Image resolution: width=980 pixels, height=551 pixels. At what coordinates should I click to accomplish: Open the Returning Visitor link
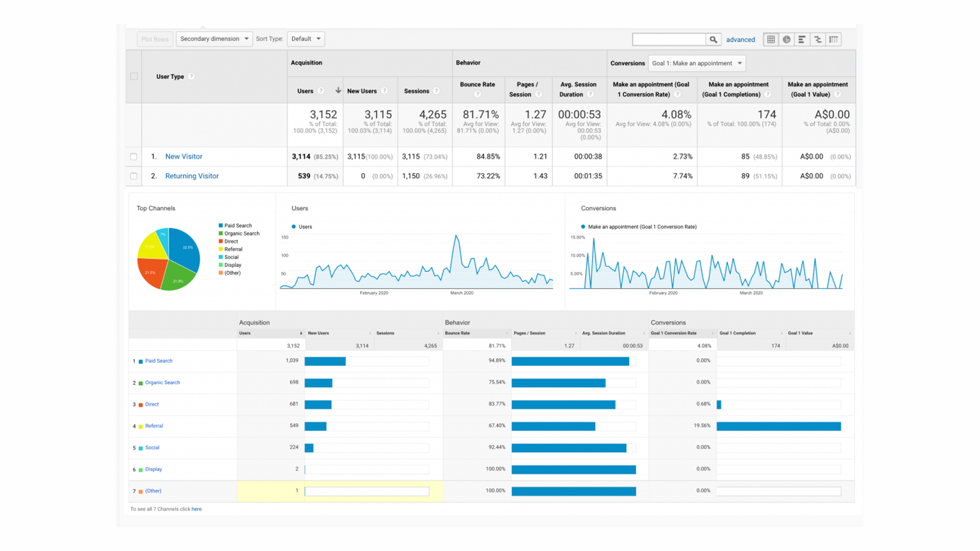(x=192, y=176)
